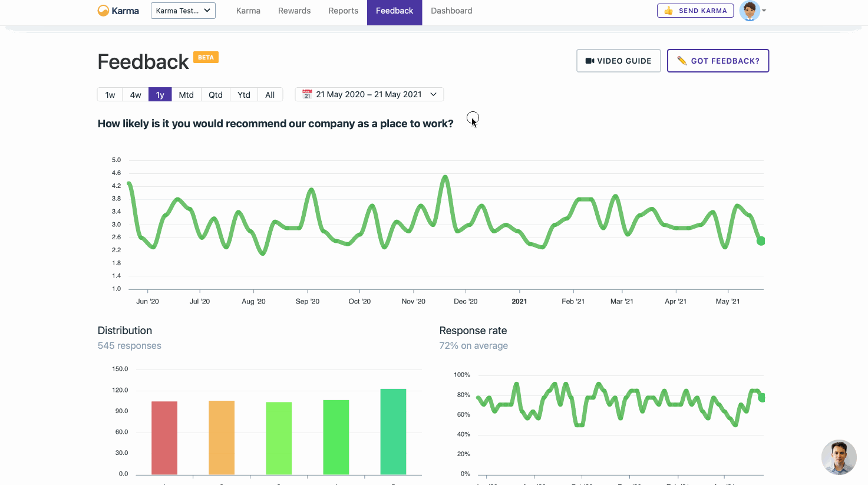868x485 pixels.
Task: Select the 4w time range
Action: [x=136, y=95]
